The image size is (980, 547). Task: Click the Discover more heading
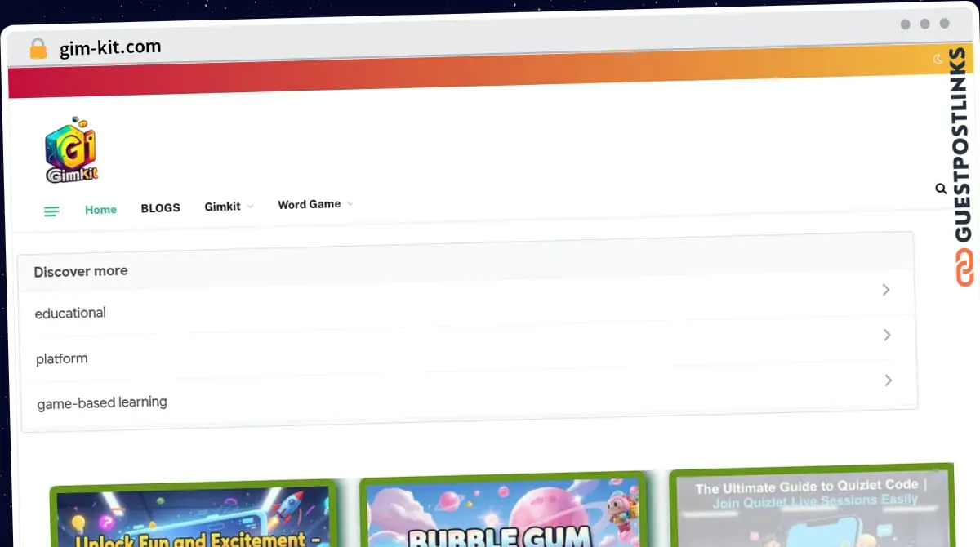[x=81, y=271]
